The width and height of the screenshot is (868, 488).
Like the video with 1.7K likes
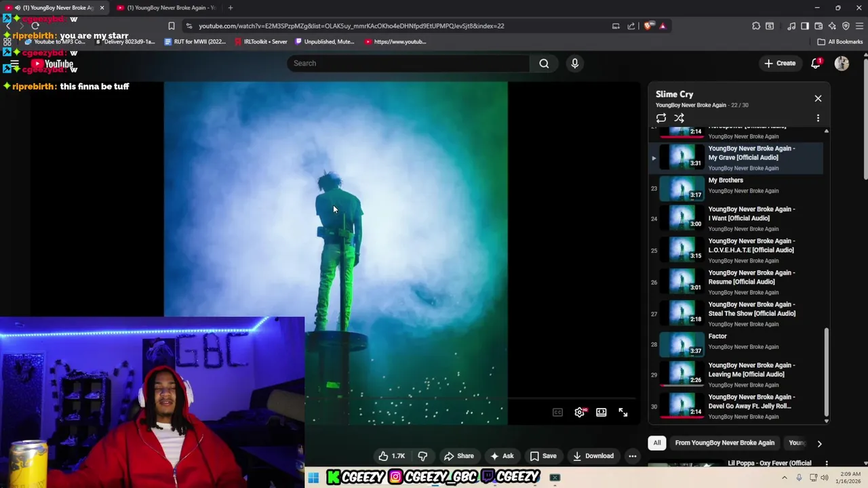click(392, 456)
